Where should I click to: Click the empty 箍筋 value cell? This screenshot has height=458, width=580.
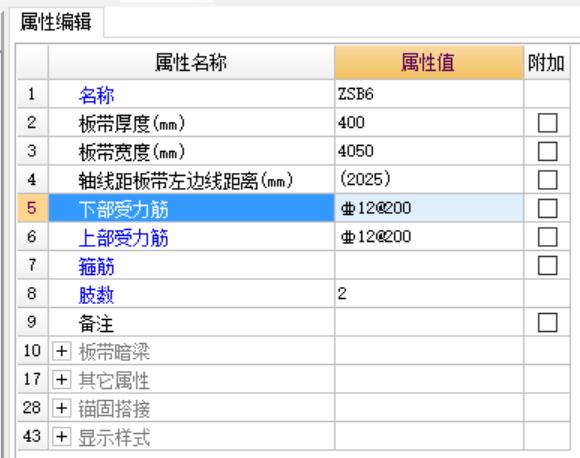pos(429,265)
